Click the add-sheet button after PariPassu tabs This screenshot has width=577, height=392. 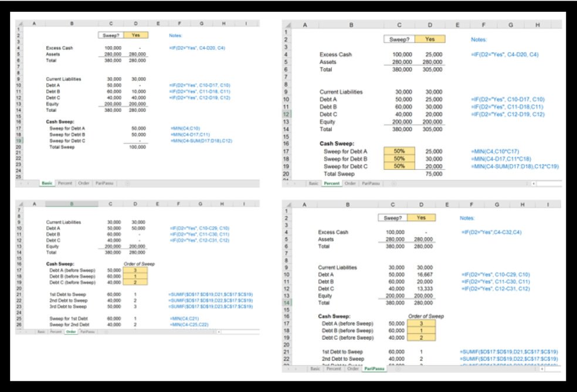pyautogui.click(x=396, y=370)
